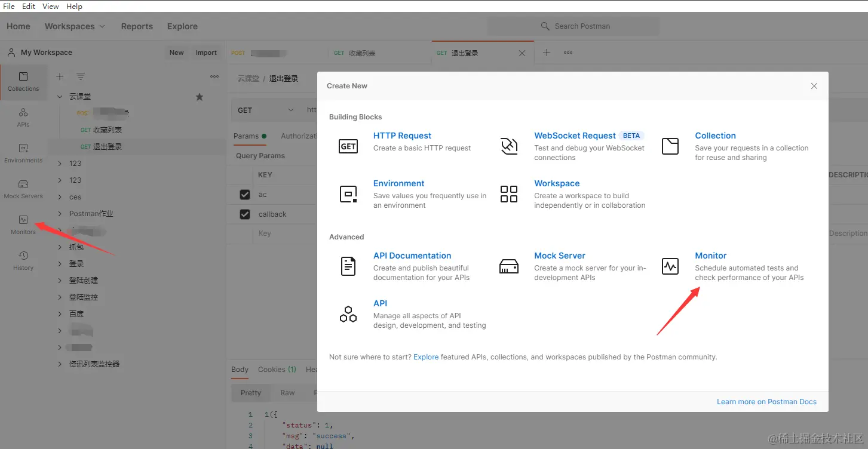Open the tab bar's three-dot options
The image size is (868, 449).
point(568,53)
